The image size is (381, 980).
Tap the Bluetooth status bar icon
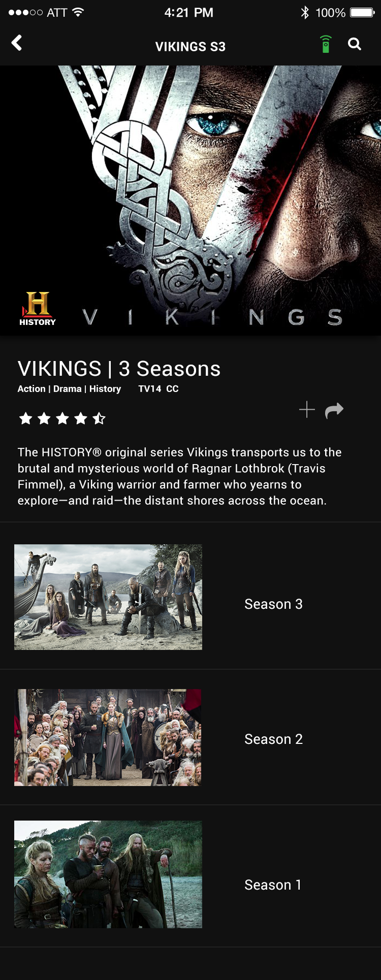point(305,12)
